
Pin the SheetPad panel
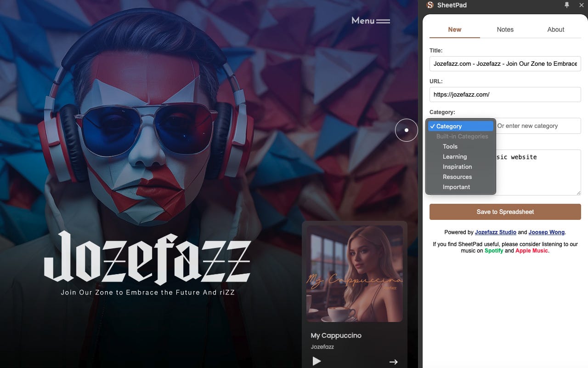(x=567, y=5)
